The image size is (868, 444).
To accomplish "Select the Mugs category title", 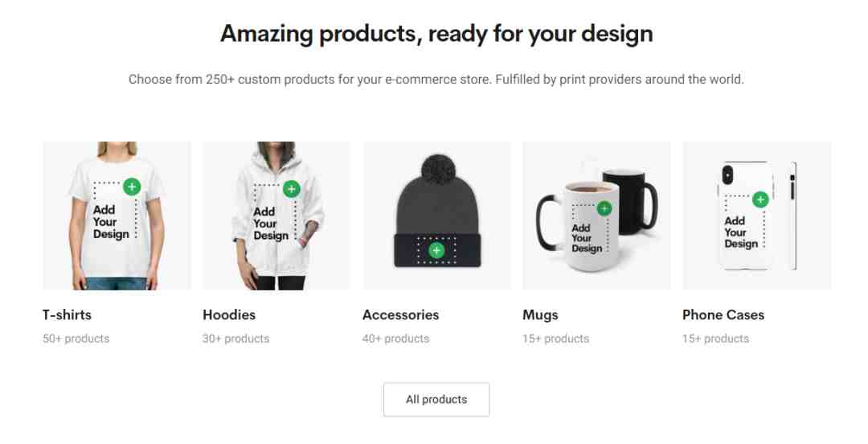I will 540,315.
